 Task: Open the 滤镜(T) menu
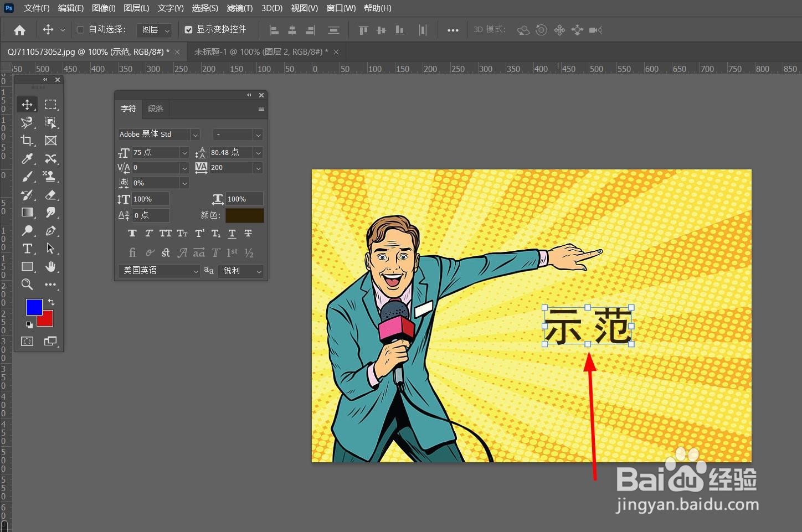coord(239,8)
